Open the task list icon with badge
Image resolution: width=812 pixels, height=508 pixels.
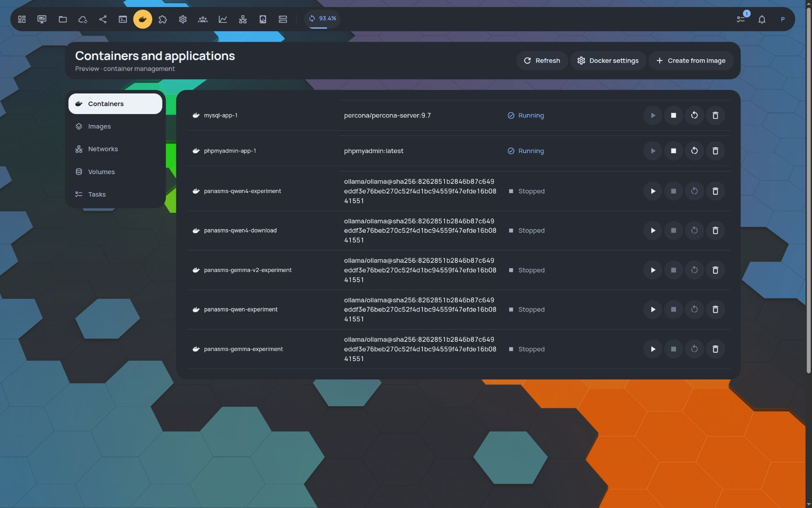(x=741, y=19)
